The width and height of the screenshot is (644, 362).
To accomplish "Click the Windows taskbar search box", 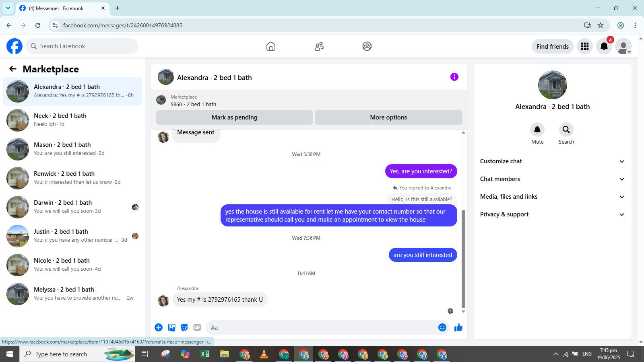I will [77, 354].
